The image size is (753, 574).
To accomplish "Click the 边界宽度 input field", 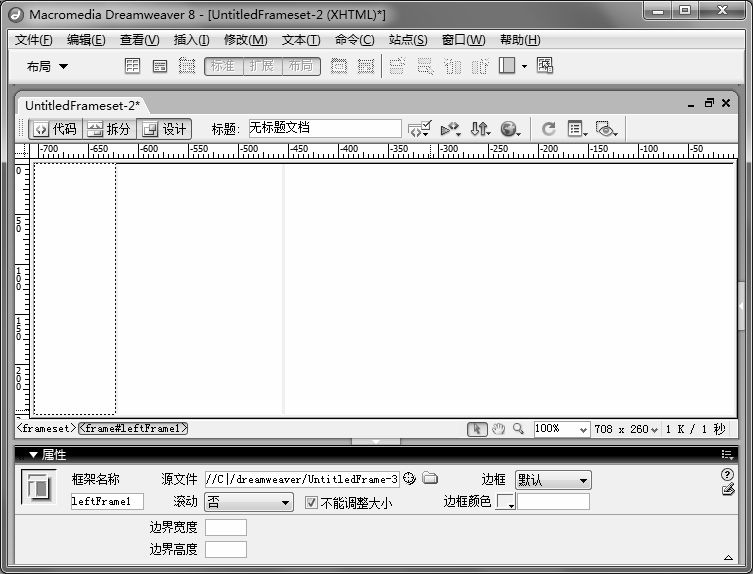I will point(226,527).
